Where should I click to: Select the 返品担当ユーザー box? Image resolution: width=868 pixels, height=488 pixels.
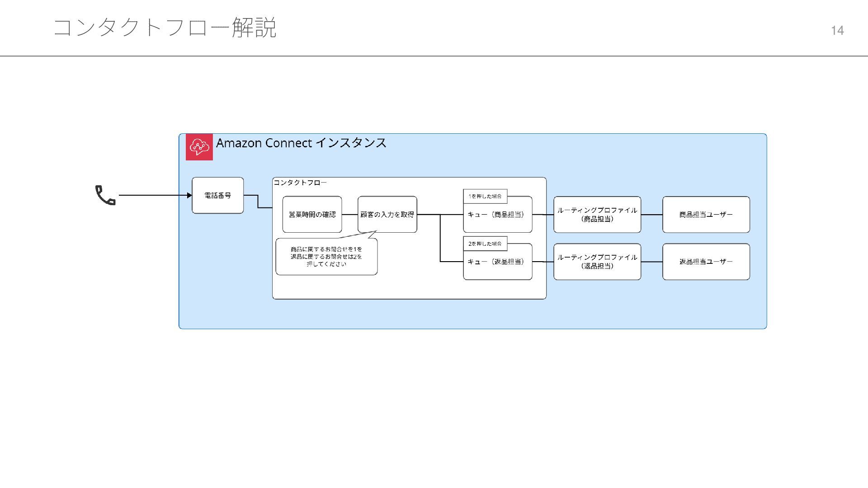[x=706, y=262]
